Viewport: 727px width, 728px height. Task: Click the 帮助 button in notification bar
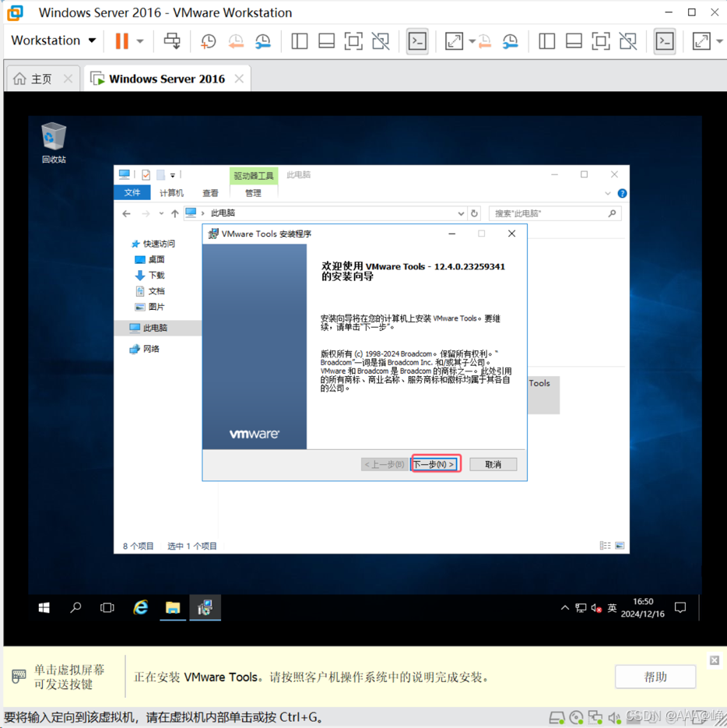coord(655,677)
